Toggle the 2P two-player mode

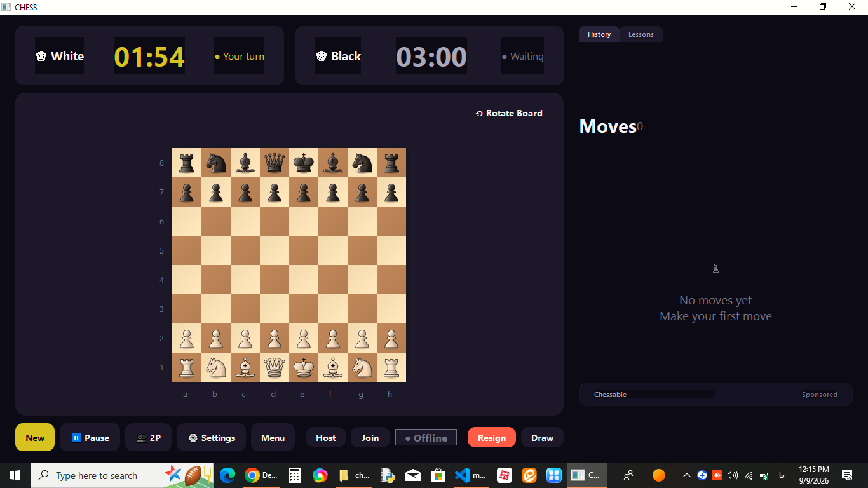pyautogui.click(x=148, y=437)
